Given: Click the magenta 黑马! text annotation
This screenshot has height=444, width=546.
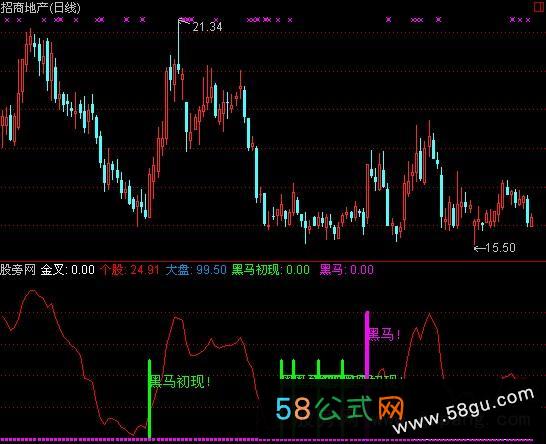Looking at the screenshot, I should (384, 334).
